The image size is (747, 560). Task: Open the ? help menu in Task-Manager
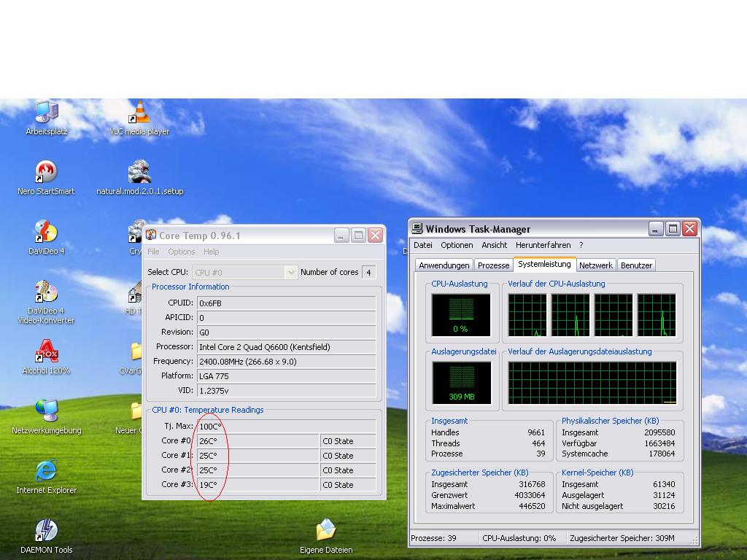pos(581,245)
